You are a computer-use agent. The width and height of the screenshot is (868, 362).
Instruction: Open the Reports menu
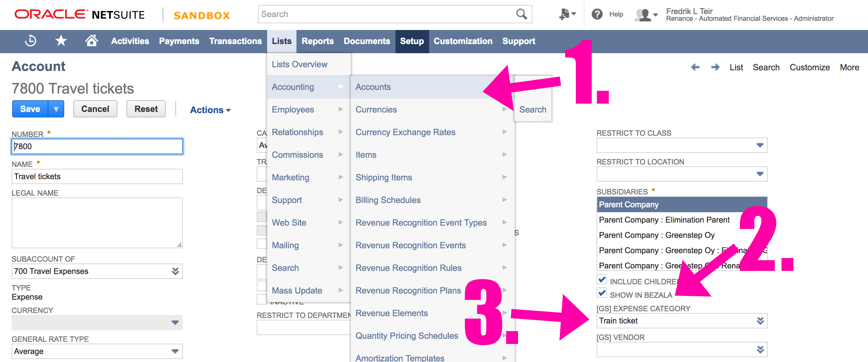[x=318, y=41]
